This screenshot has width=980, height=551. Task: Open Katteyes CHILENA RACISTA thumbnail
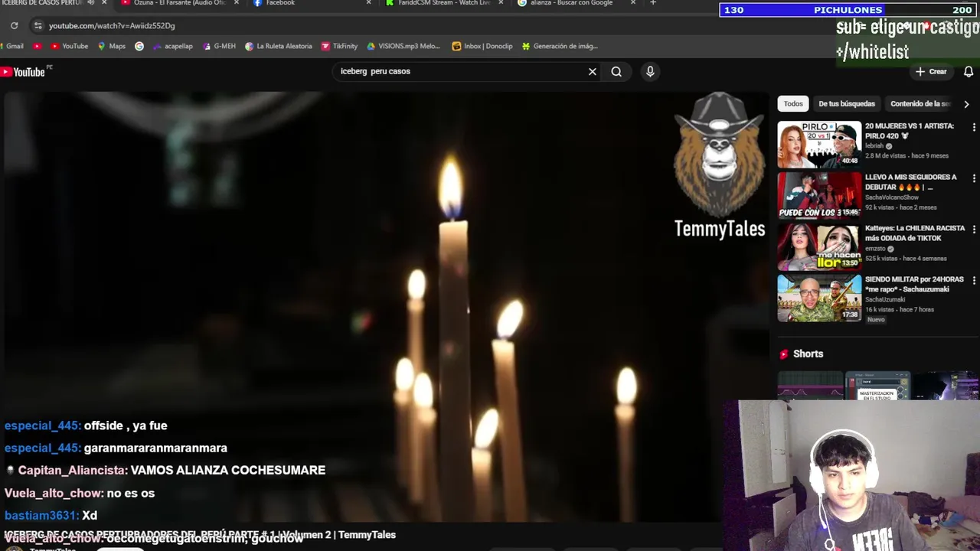pyautogui.click(x=819, y=246)
